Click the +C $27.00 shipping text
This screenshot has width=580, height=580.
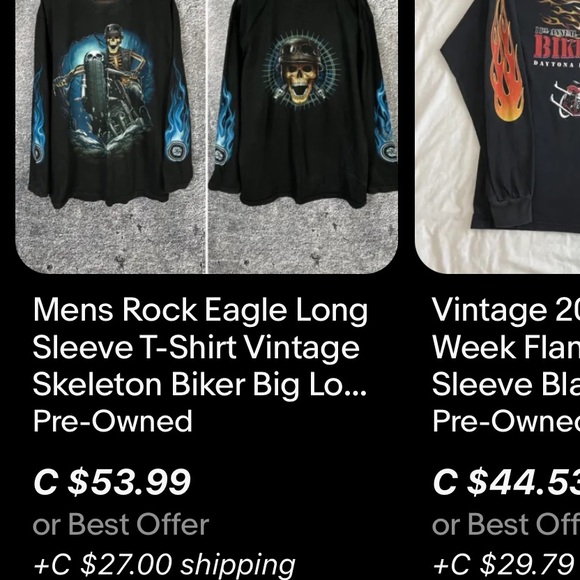tap(164, 565)
